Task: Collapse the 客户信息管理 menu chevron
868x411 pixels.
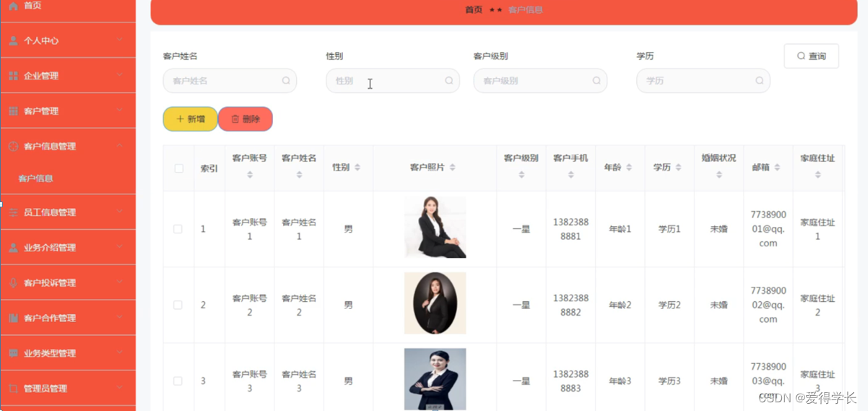Action: click(x=120, y=145)
